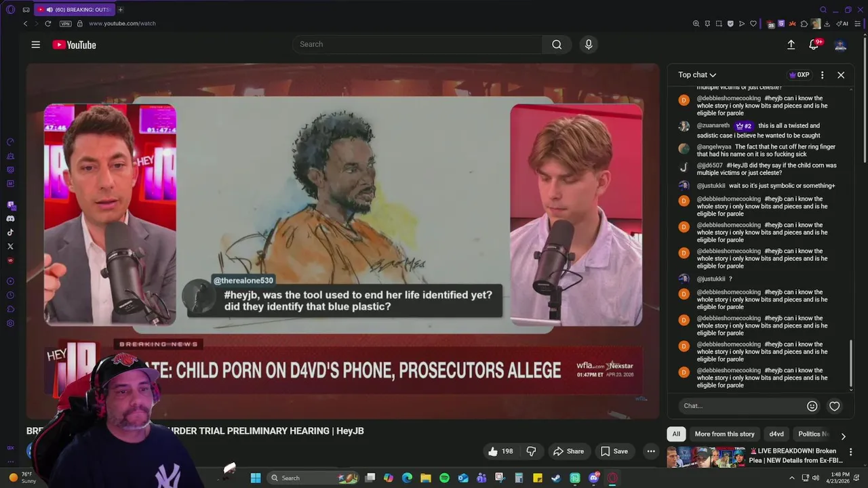Open a new browser tab plus
This screenshot has height=488, width=868.
coord(121,9)
